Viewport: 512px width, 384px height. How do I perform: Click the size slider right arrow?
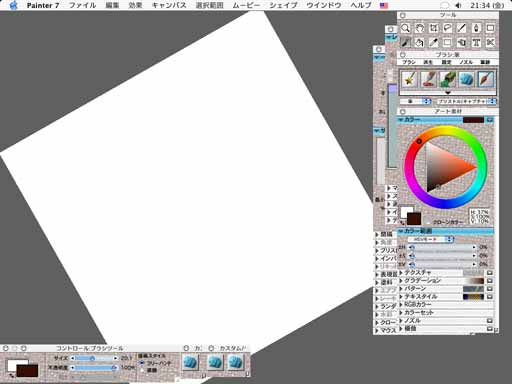coord(115,358)
